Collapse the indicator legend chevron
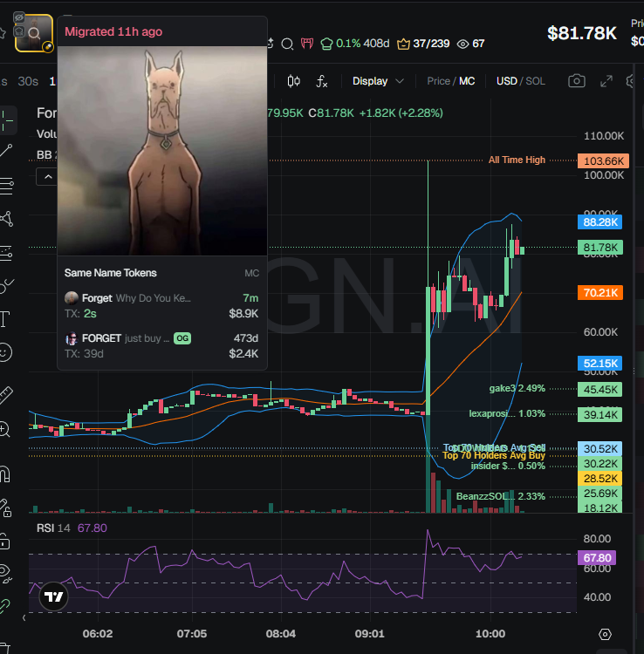This screenshot has width=644, height=654. point(48,177)
